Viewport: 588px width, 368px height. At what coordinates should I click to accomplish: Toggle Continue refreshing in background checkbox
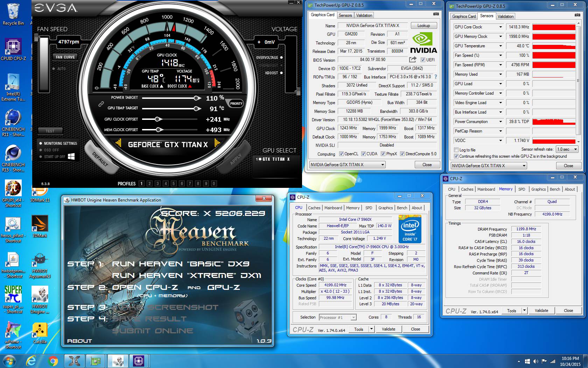[x=456, y=156]
